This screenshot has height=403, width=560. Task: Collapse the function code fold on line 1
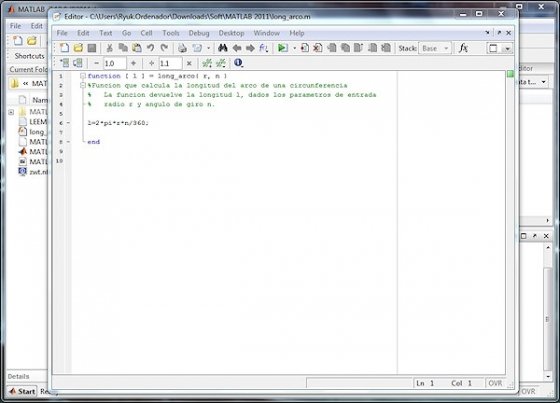point(82,76)
